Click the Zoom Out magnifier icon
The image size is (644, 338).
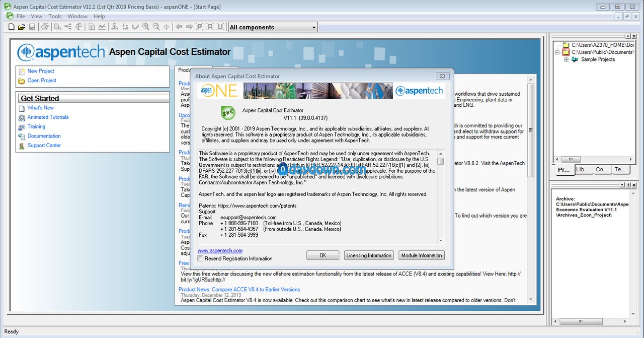pos(156,27)
